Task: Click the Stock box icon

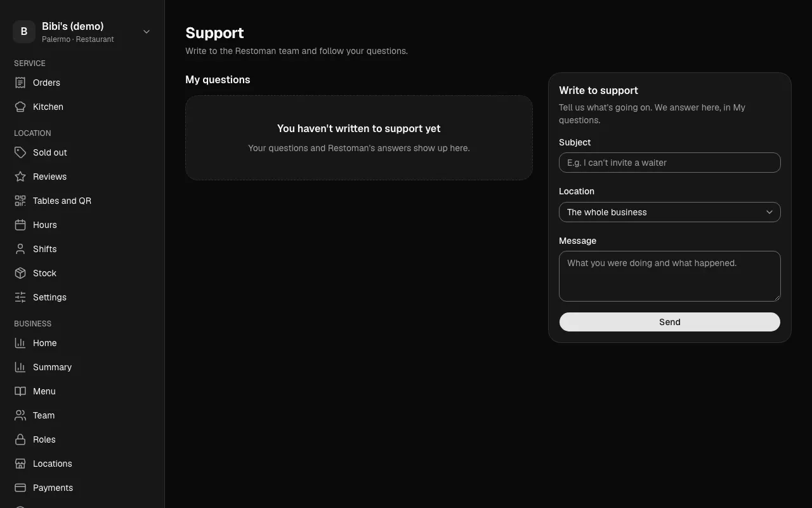Action: 20,273
